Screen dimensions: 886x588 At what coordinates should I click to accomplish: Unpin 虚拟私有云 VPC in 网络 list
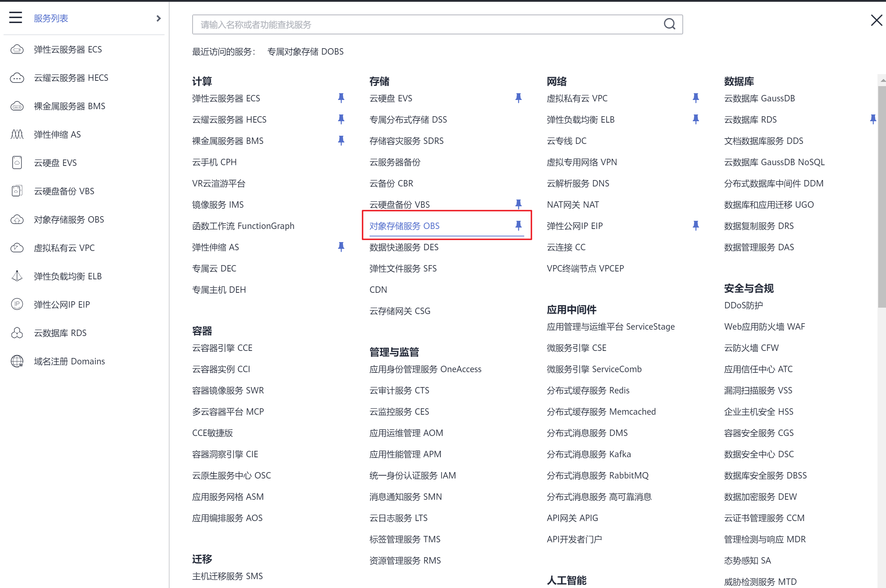click(x=696, y=98)
